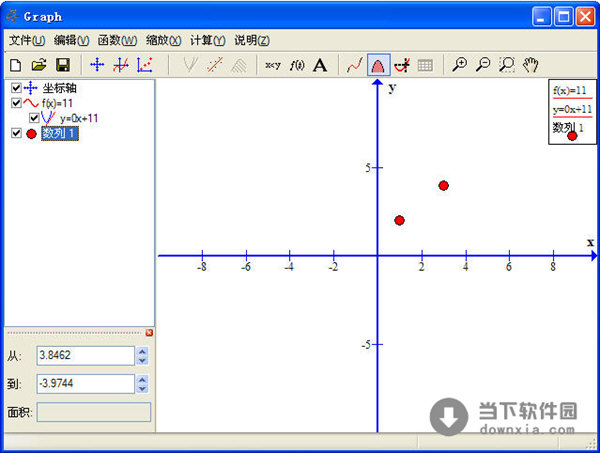This screenshot has height=453, width=600.
Task: Open axes settings from the toolbar
Action: 97,65
